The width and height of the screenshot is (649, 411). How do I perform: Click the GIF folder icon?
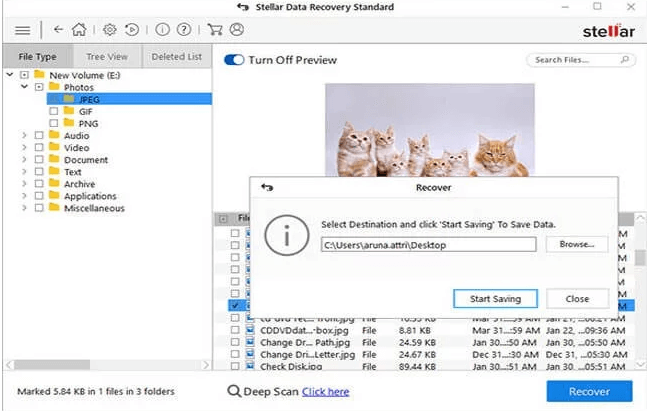pos(69,111)
